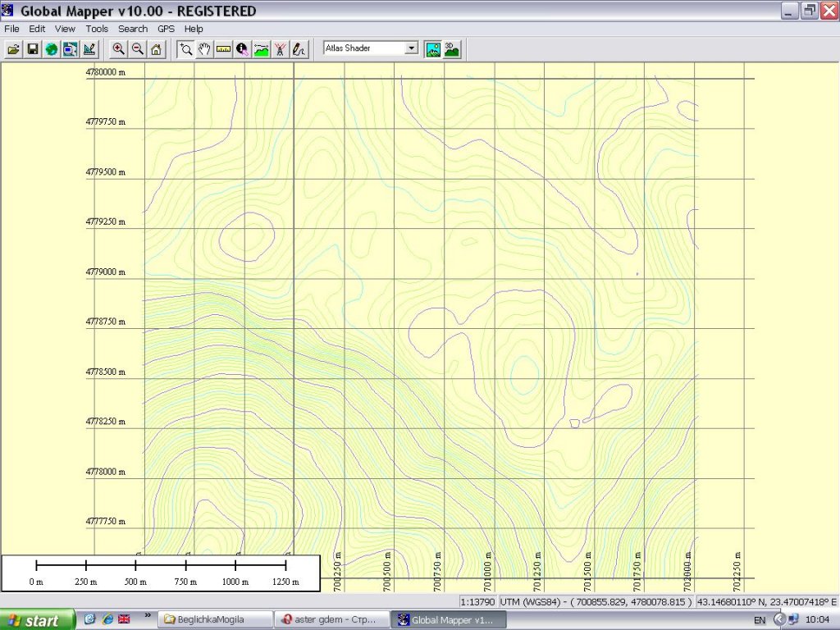Click the Zoom Out magnifier icon

138,49
